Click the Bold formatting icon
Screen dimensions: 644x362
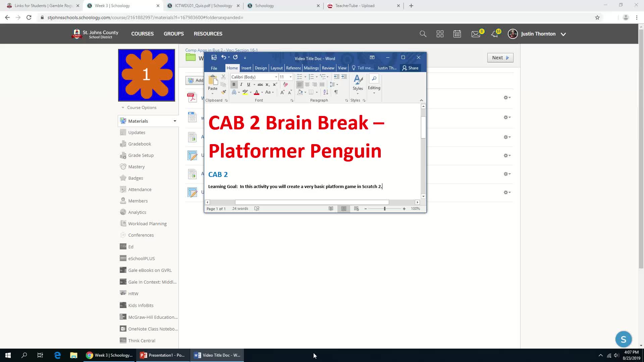point(233,84)
